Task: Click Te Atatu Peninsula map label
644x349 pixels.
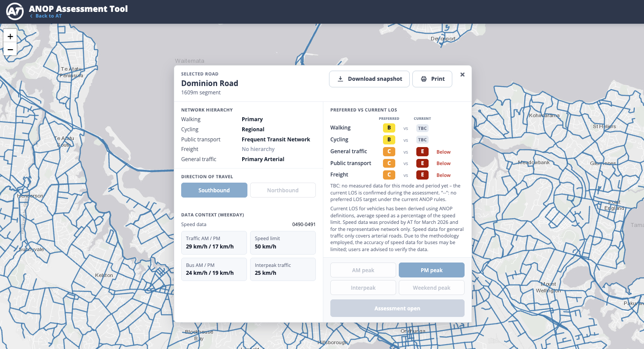Action: [x=72, y=72]
